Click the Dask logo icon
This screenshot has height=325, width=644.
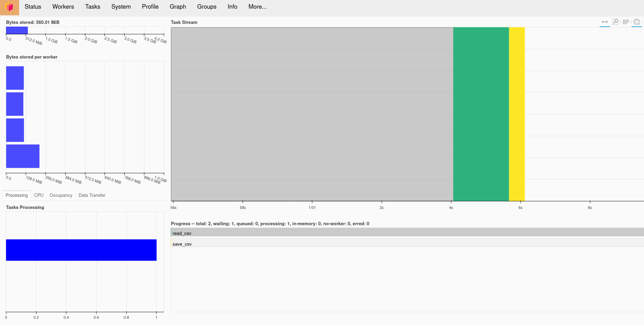point(9,7)
